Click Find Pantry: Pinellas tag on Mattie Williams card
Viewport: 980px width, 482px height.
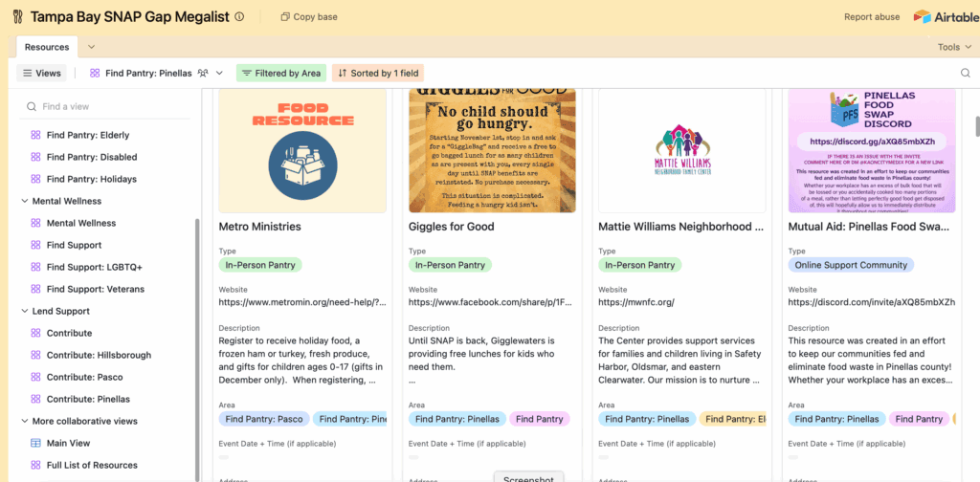pyautogui.click(x=647, y=419)
